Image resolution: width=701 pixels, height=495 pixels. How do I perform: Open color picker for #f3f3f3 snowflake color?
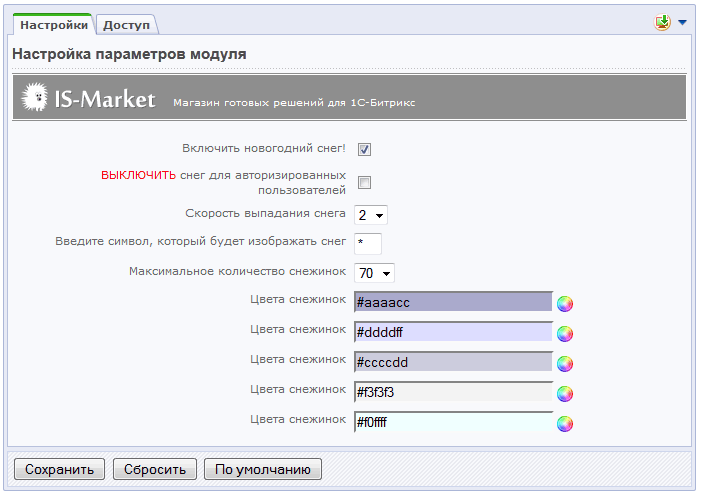(x=565, y=394)
